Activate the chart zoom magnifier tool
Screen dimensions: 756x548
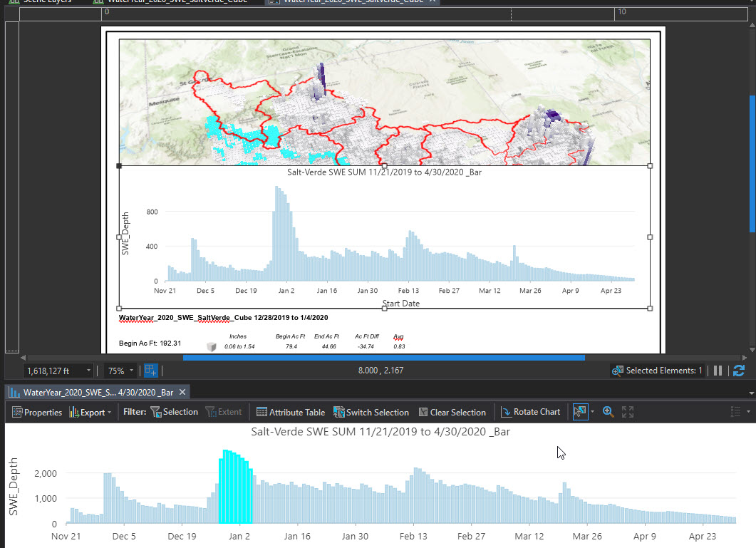608,412
